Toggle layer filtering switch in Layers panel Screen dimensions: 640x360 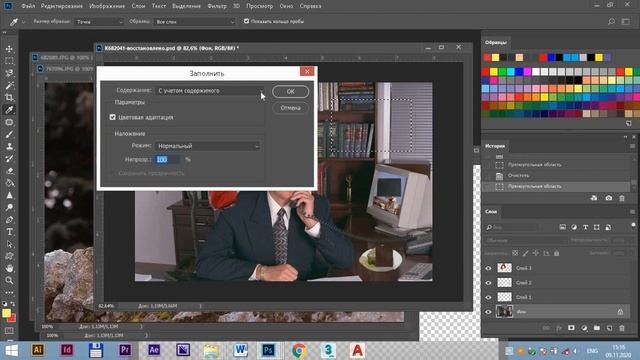[633, 225]
